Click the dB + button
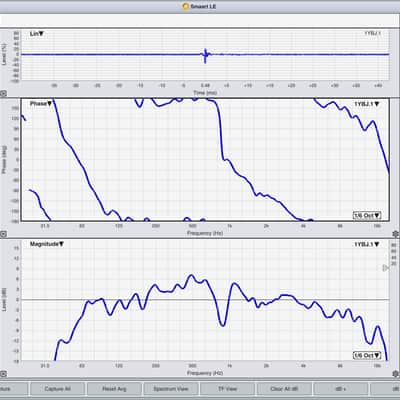The image size is (400, 400). point(340,389)
